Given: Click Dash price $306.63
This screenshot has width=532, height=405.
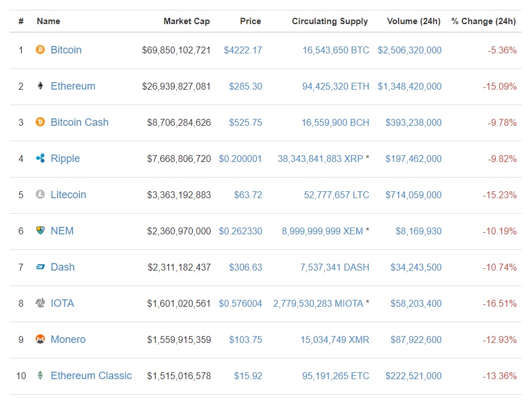Looking at the screenshot, I should 246,268.
